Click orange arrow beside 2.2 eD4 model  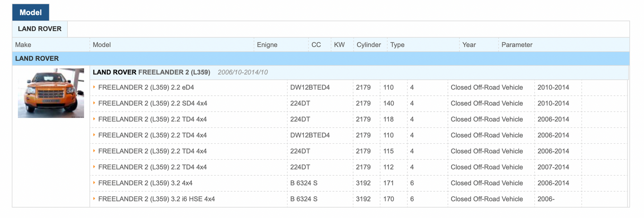94,87
